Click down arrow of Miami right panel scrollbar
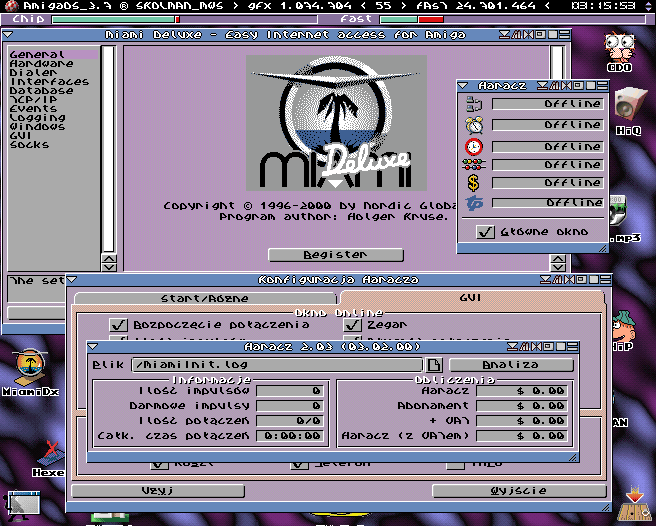Image resolution: width=656 pixels, height=526 pixels. (558, 267)
